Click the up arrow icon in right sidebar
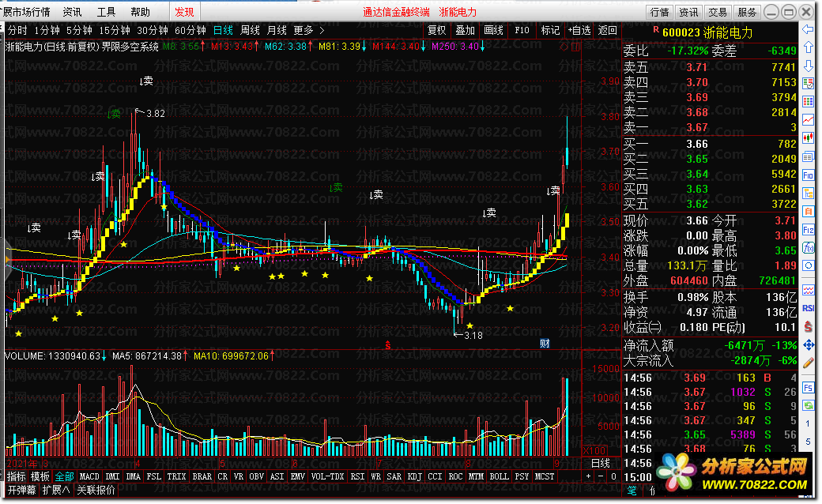This screenshot has height=504, width=822. (808, 48)
